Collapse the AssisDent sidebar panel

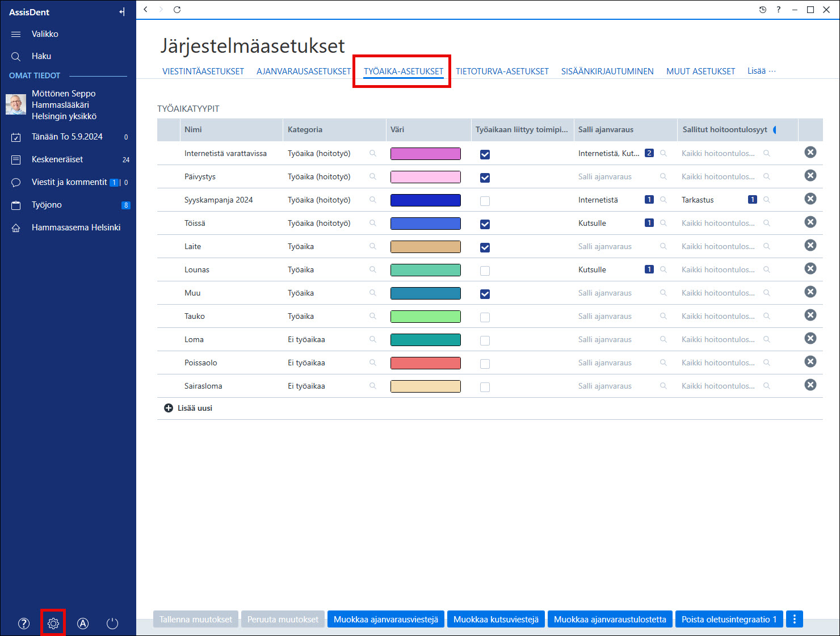point(122,12)
